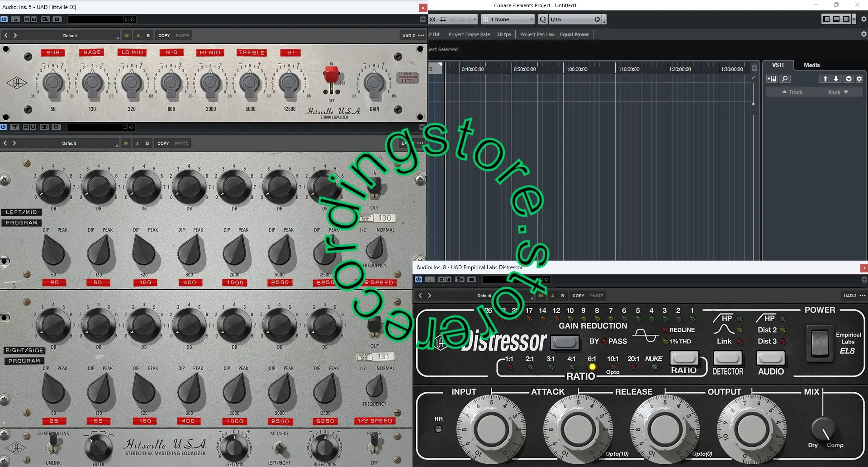The image size is (868, 467).
Task: Click Write automation (W) in Hitsville EQ window
Action: point(34,19)
